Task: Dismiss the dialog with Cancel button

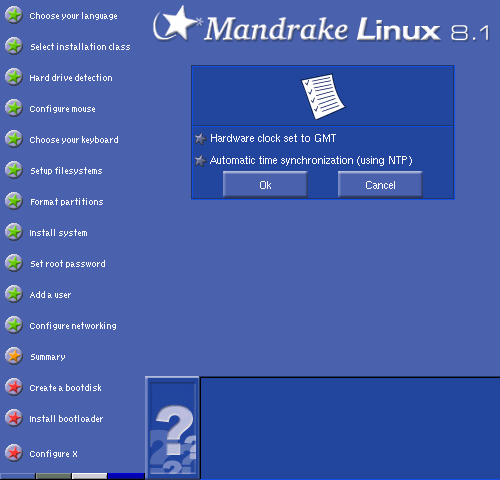Action: 380,185
